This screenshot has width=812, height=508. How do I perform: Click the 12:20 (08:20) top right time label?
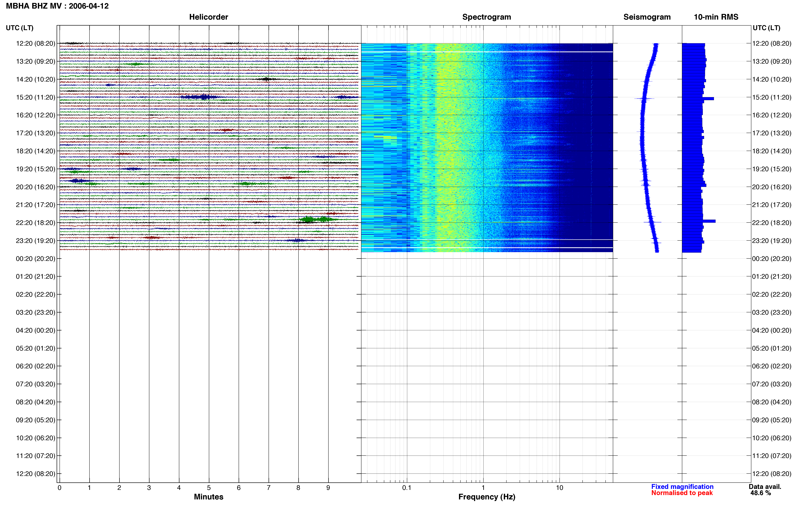click(x=772, y=44)
